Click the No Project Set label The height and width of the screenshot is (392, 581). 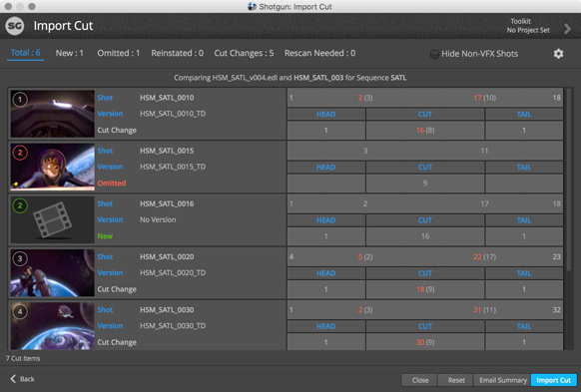pyautogui.click(x=528, y=30)
